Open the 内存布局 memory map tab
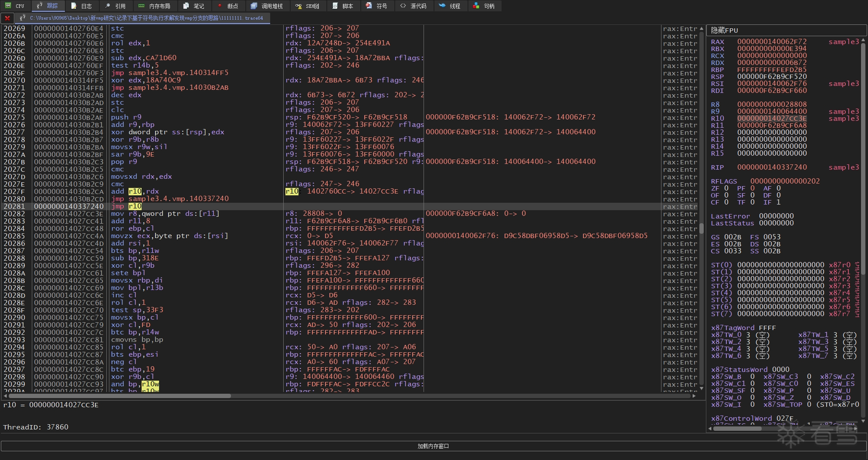This screenshot has height=460, width=868. 155,6
